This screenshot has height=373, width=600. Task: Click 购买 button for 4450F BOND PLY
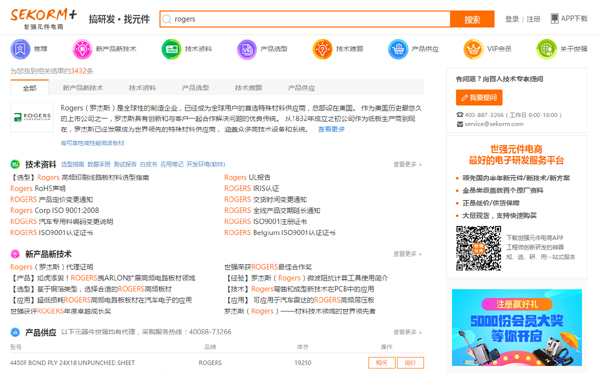tap(382, 363)
